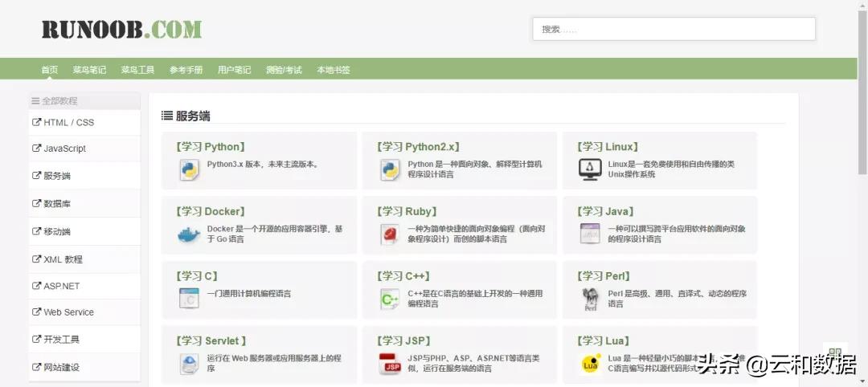This screenshot has width=868, height=387.
Task: Click external-link icon beside 开发工具
Action: 36,339
